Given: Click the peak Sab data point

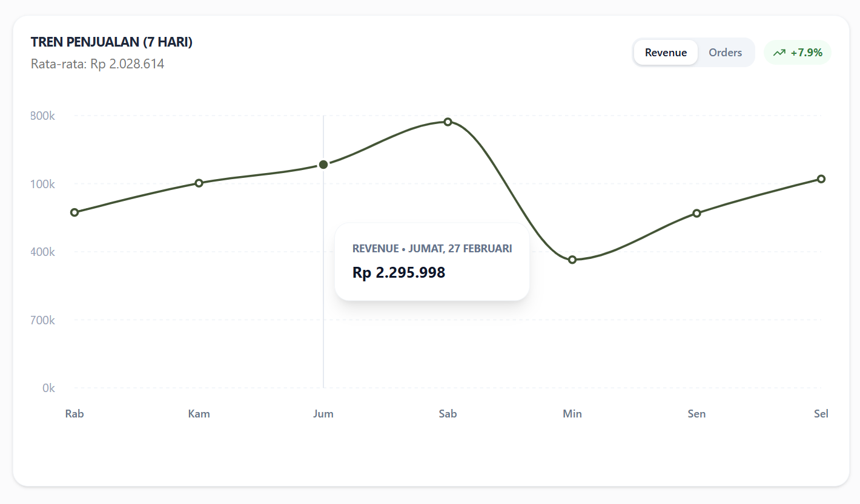Looking at the screenshot, I should [x=448, y=122].
